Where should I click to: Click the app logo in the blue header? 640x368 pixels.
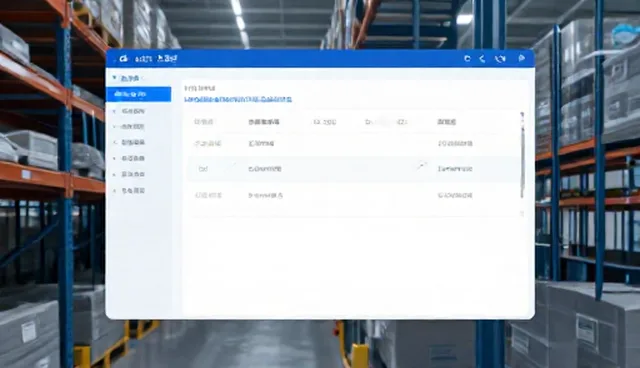point(124,59)
